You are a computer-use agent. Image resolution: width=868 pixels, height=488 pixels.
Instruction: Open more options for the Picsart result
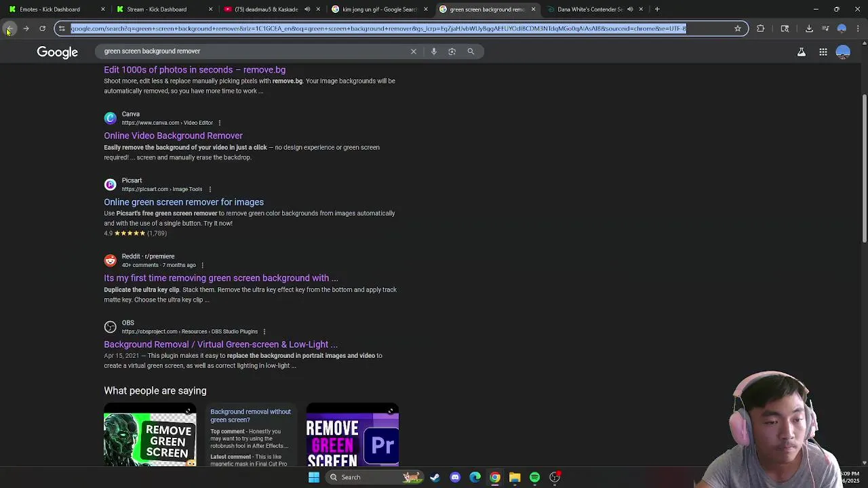coord(210,189)
